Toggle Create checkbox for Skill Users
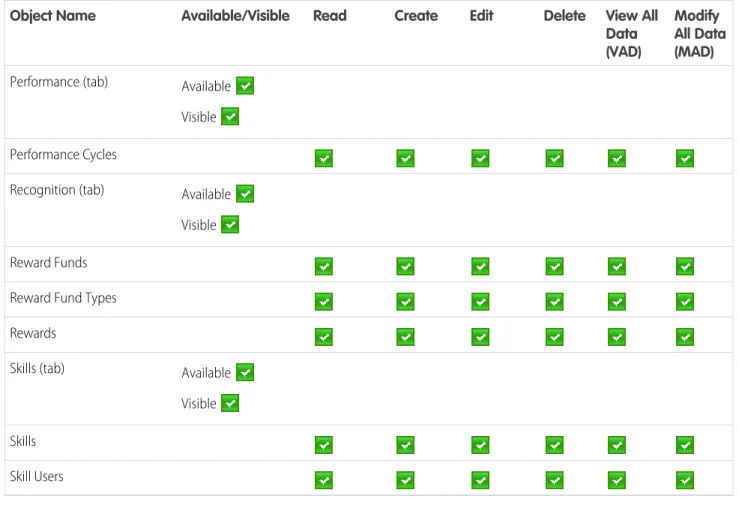The width and height of the screenshot is (739, 505). point(405,480)
